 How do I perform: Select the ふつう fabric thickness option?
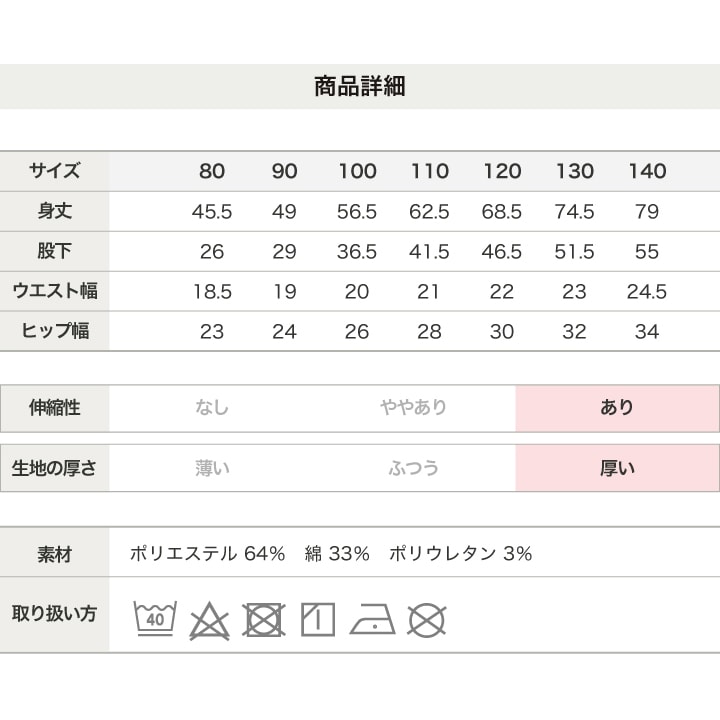[413, 467]
